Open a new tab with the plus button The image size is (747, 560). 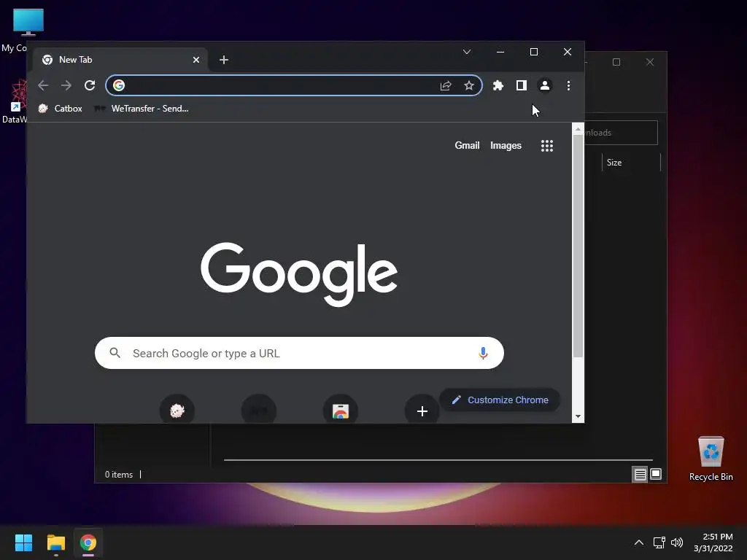point(224,60)
